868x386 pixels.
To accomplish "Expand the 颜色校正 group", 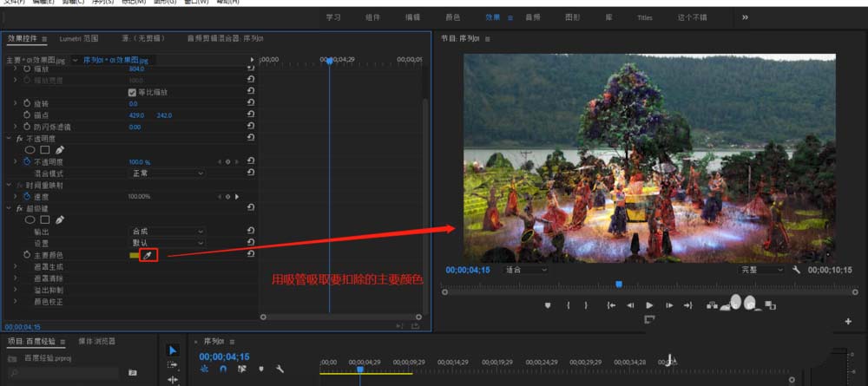I will 15,302.
